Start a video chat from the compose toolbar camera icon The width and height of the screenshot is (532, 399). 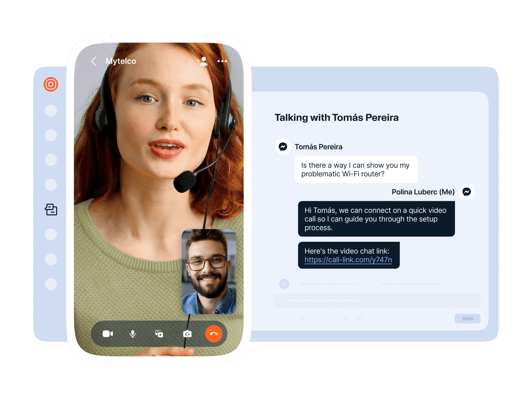[347, 319]
